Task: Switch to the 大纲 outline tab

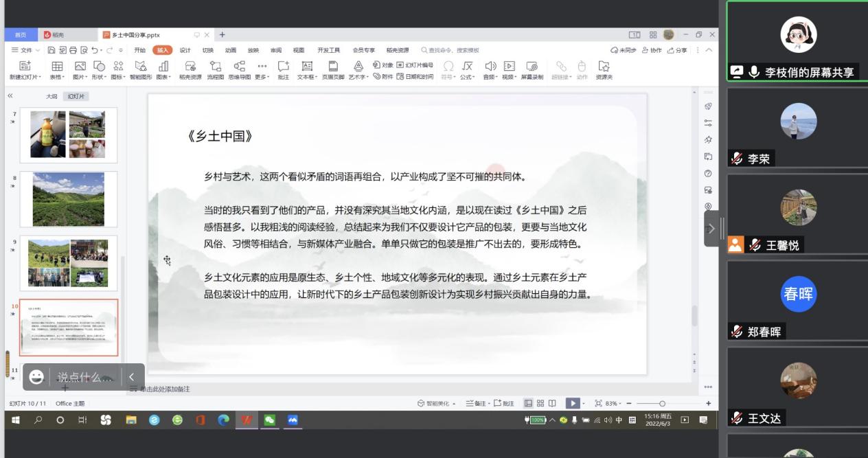Action: (52, 96)
